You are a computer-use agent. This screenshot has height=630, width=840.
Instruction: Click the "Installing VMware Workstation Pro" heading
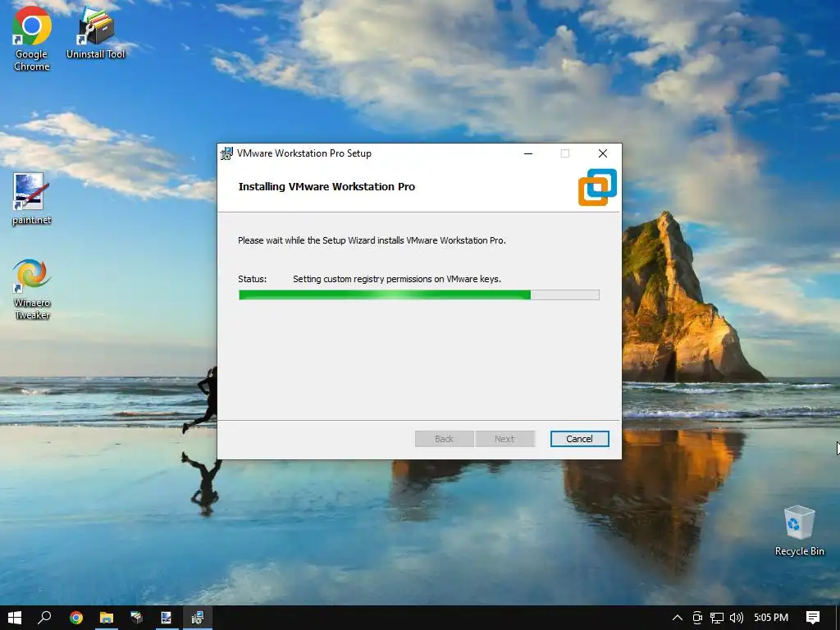pyautogui.click(x=326, y=186)
